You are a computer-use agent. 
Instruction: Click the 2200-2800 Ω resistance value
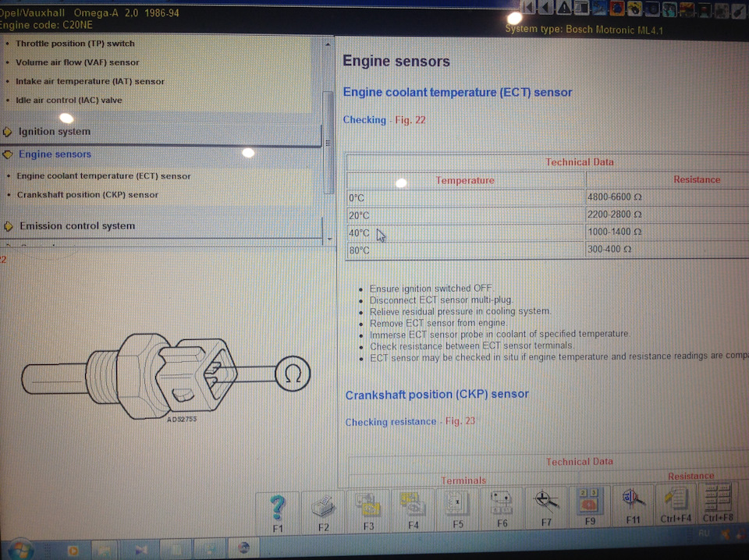tap(614, 214)
